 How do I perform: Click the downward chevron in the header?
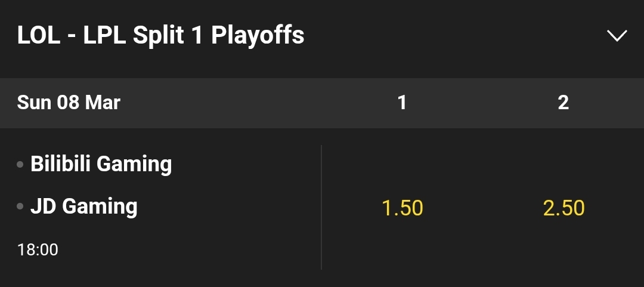617,36
